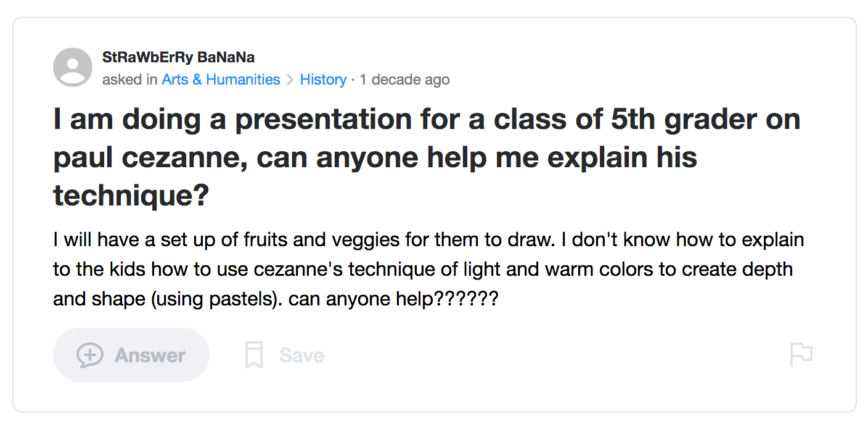Click the "asked in" text
Image resolution: width=868 pixels, height=427 pixels.
129,80
